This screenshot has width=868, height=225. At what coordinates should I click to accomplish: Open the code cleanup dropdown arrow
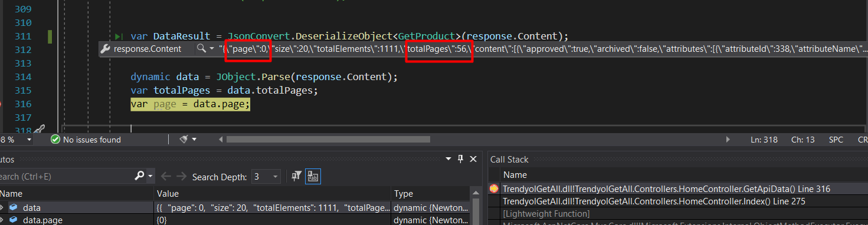[x=194, y=140]
